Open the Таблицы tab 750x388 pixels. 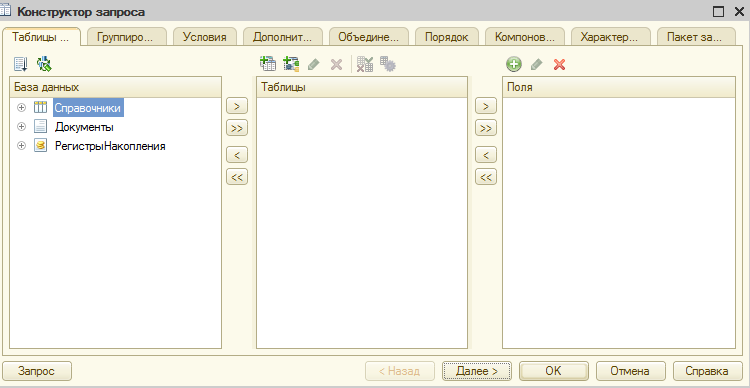click(x=41, y=37)
